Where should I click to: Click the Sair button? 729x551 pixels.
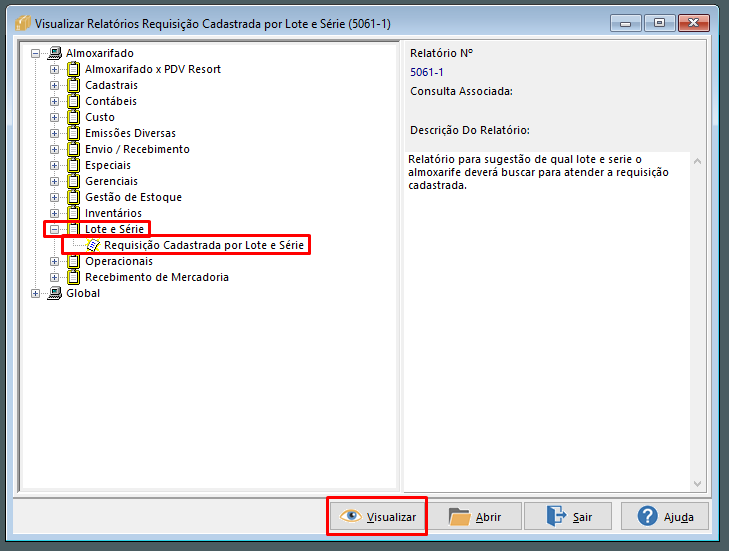click(568, 516)
